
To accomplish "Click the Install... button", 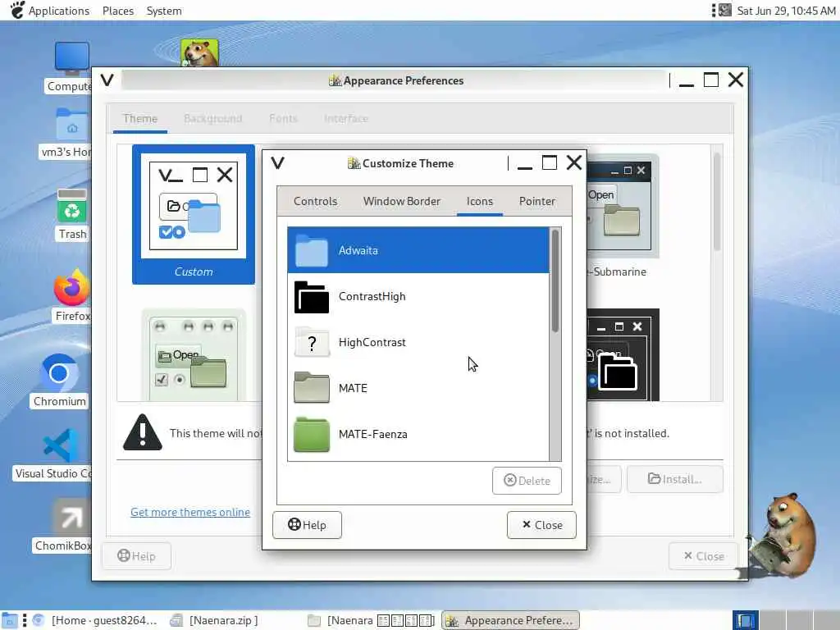I will pos(675,479).
